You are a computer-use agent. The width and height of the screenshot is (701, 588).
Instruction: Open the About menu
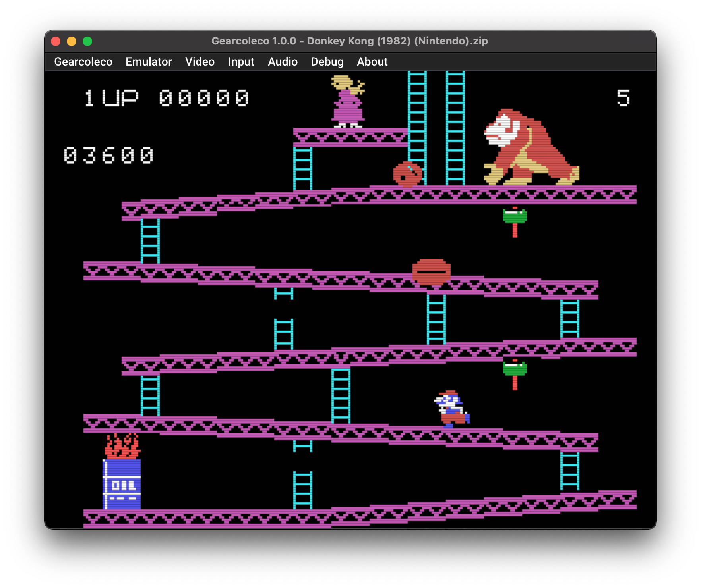(x=372, y=62)
